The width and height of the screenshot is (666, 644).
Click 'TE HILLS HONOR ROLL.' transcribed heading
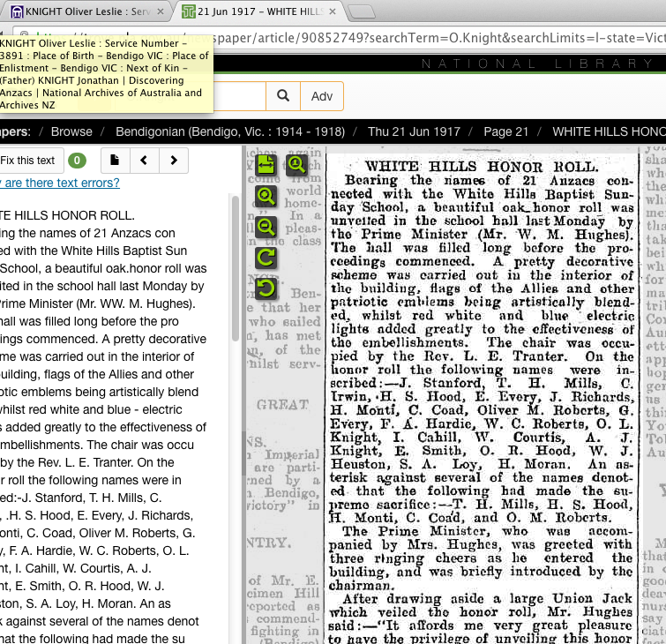click(x=67, y=215)
